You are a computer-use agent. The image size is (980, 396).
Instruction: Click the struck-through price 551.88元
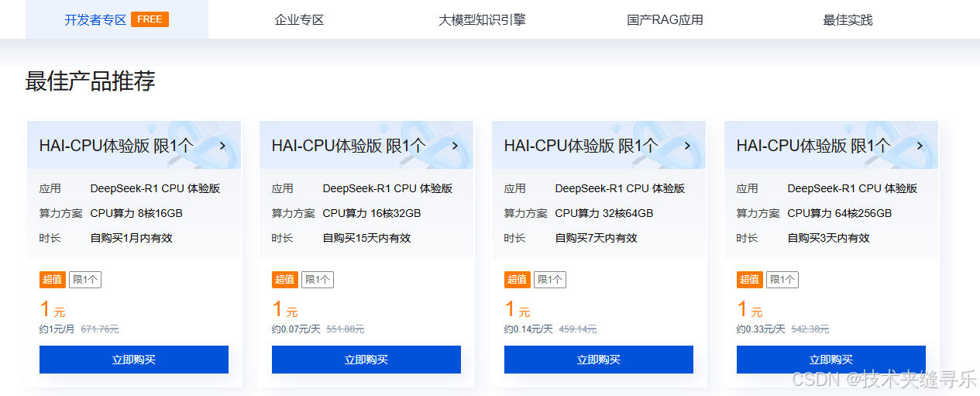(346, 329)
